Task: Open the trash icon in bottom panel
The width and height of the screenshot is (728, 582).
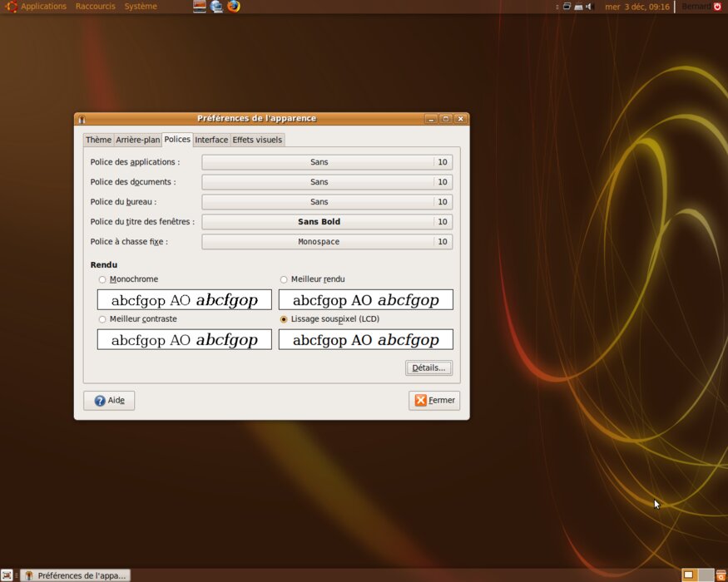Action: (721, 575)
